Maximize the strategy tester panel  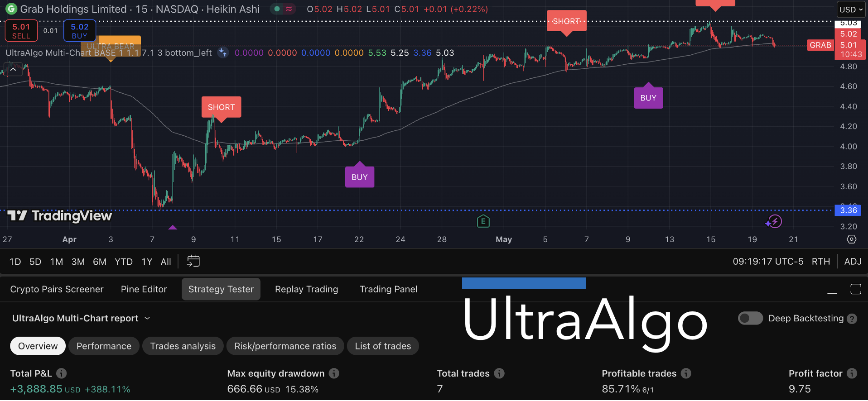856,289
